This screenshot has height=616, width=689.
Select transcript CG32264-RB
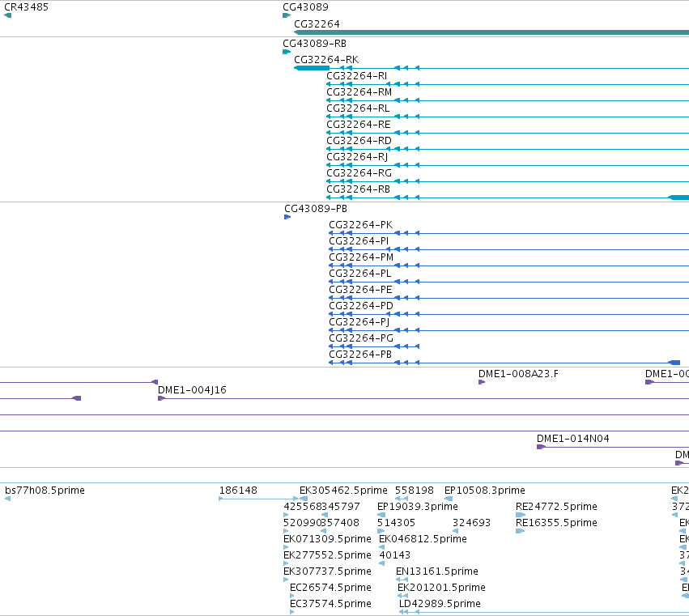pyautogui.click(x=358, y=189)
